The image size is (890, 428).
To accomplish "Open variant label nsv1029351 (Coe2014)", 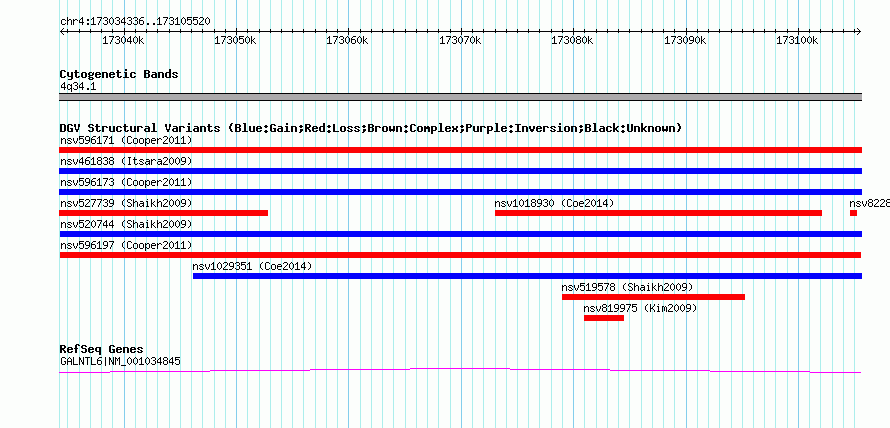I will coord(253,266).
